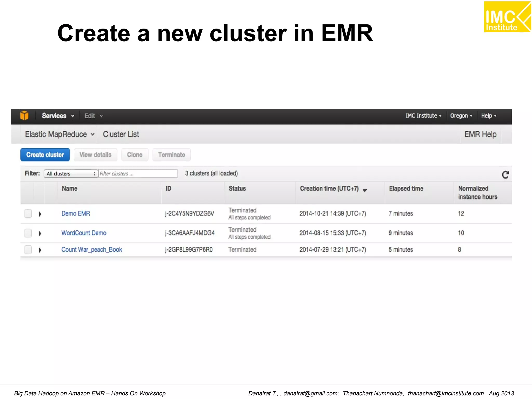
Task: Click the '9 minutes' elapsed time cell
Action: 401,233
